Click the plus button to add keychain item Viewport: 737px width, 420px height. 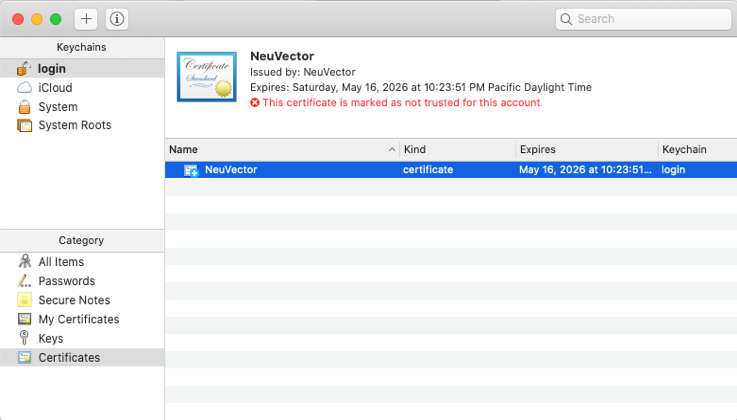87,19
